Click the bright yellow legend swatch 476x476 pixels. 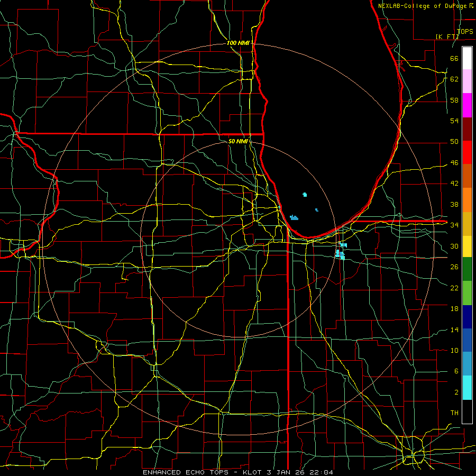tap(467, 246)
